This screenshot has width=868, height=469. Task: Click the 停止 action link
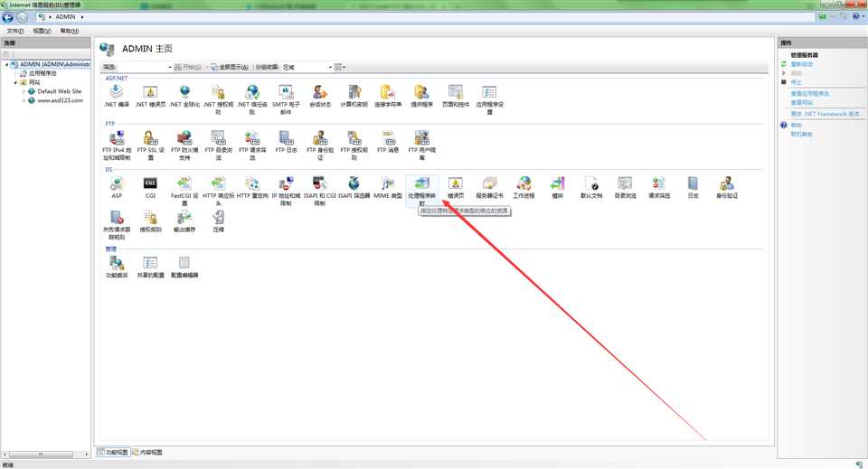[796, 82]
